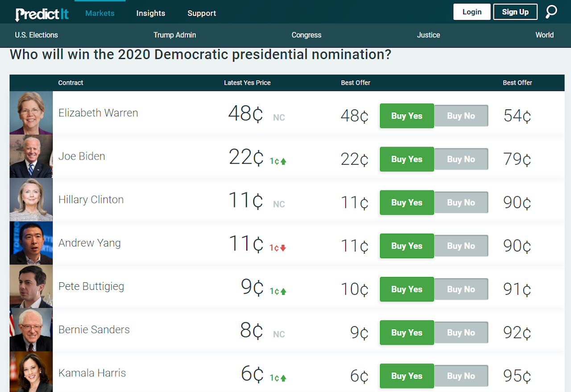Open the Congress category
The height and width of the screenshot is (392, 571).
[x=306, y=35]
